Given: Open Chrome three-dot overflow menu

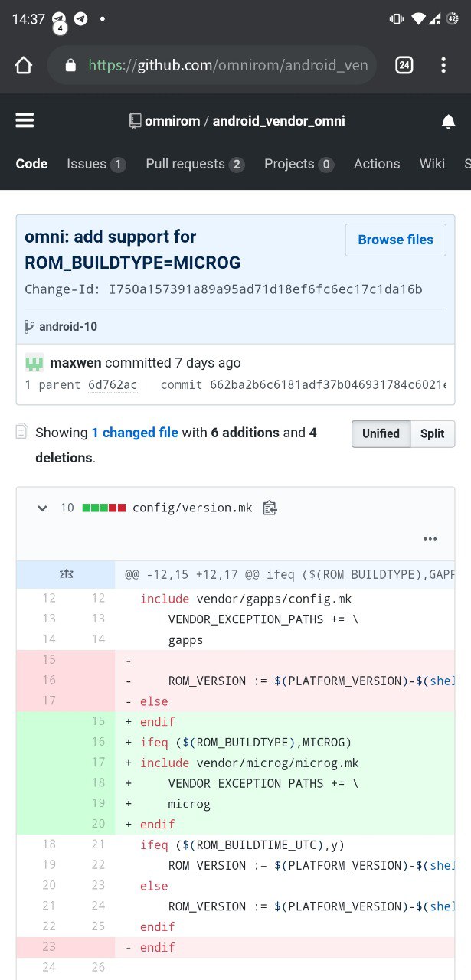Looking at the screenshot, I should 443,65.
